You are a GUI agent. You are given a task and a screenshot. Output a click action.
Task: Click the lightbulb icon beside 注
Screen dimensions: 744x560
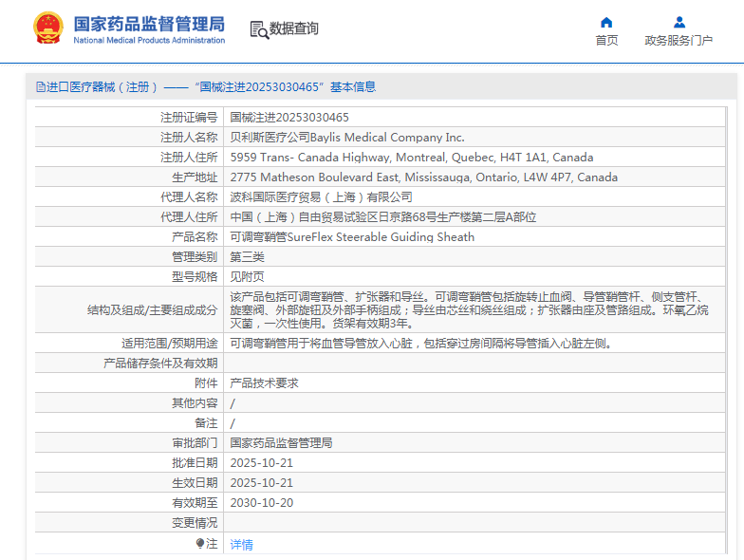click(x=200, y=543)
